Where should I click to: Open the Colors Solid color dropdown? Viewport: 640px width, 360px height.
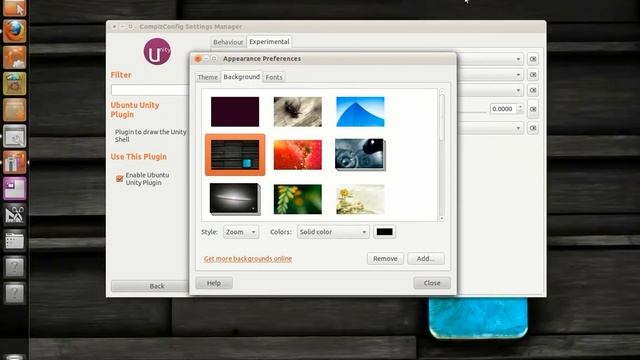click(333, 232)
